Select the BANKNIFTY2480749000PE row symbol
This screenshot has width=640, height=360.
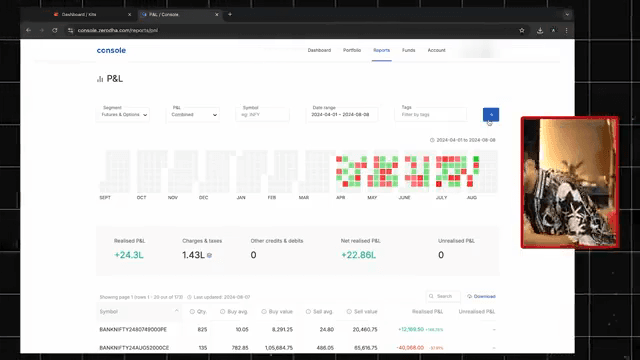coord(133,329)
